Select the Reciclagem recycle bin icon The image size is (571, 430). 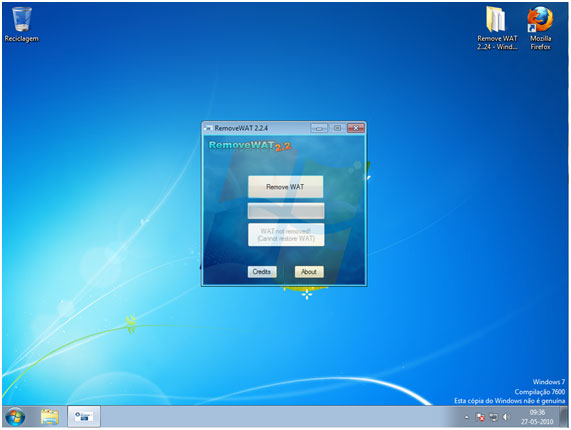pyautogui.click(x=21, y=25)
